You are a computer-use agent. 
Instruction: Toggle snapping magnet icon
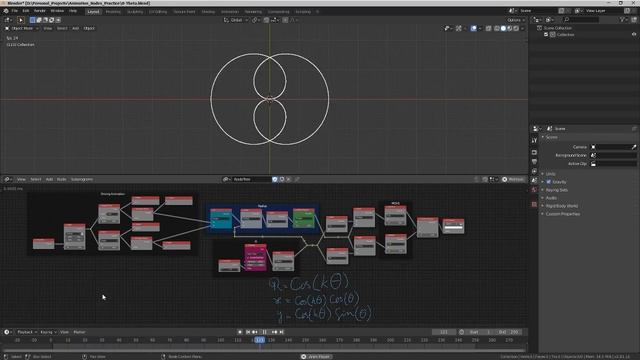click(x=266, y=20)
